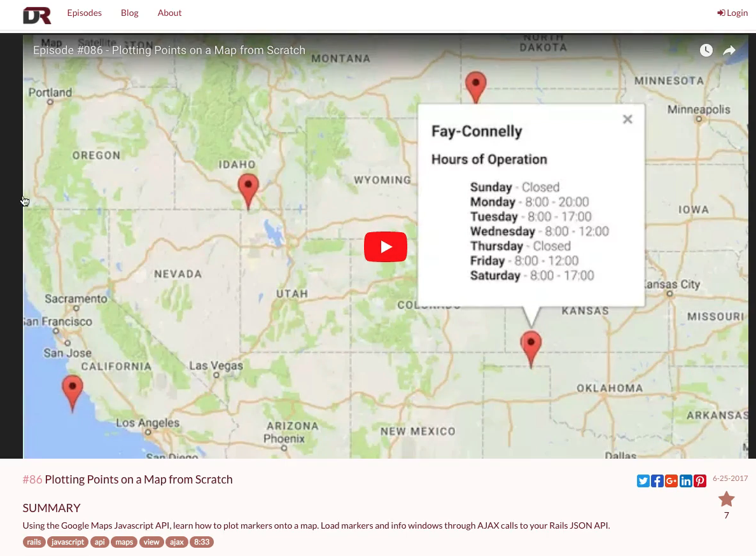Open the Episodes menu item

[x=85, y=13]
